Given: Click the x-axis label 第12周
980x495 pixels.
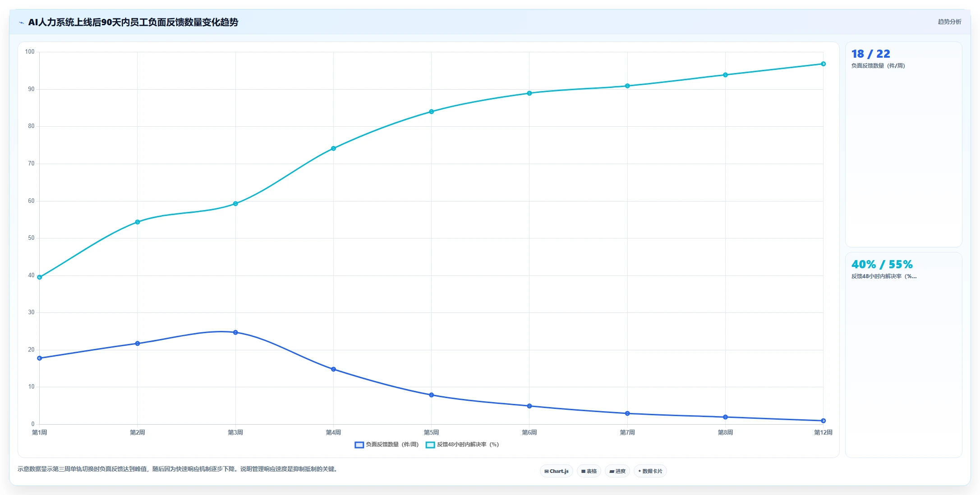Looking at the screenshot, I should pyautogui.click(x=823, y=432).
